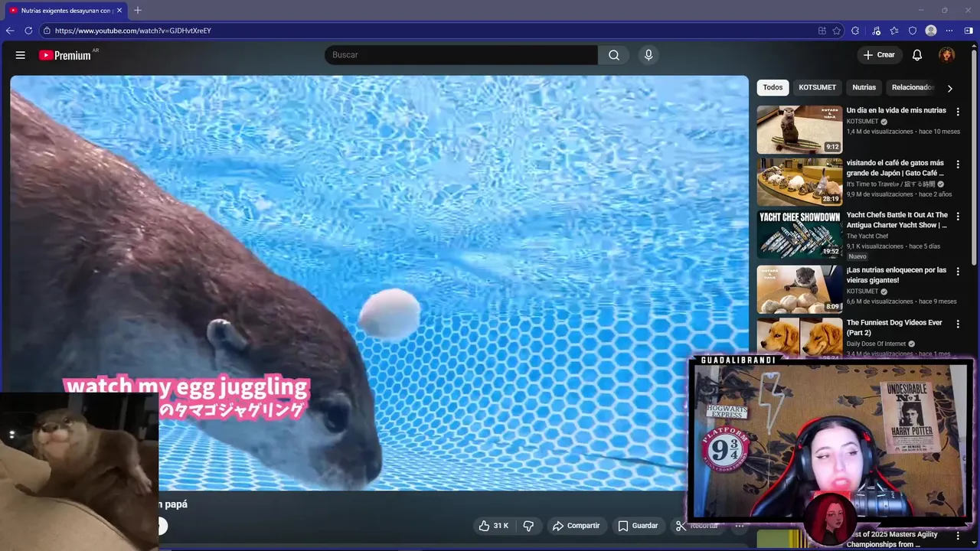
Task: Open title 'Yacht Chefs Battle It Out'
Action: click(897, 220)
